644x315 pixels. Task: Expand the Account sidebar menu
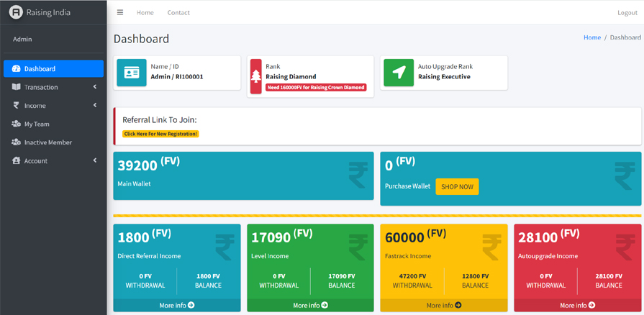[x=53, y=161]
